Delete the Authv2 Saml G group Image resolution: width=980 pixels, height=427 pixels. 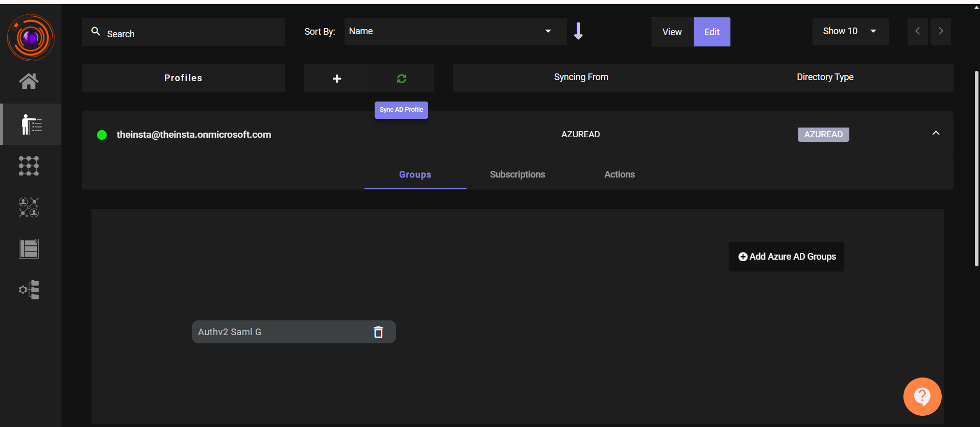coord(378,332)
